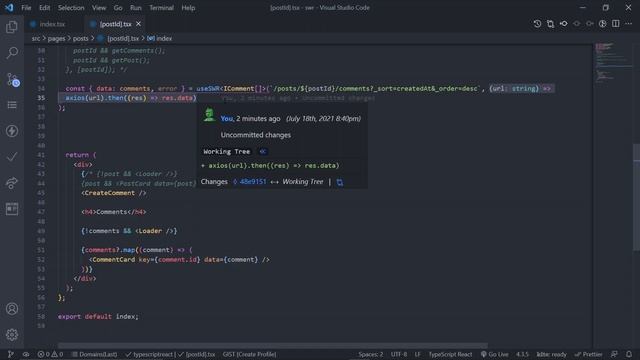Open the lightning bolt extension view
640x360 pixels.
pyautogui.click(x=12, y=131)
